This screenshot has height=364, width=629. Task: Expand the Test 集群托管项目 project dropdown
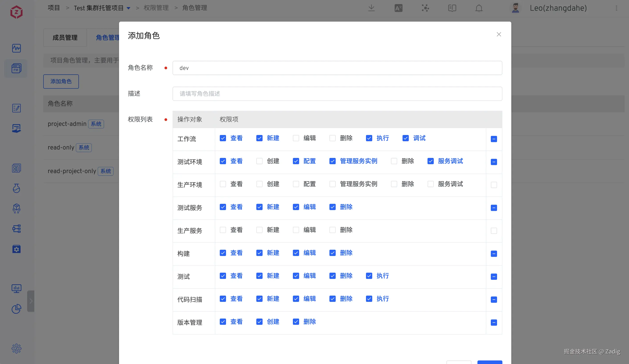click(x=129, y=8)
